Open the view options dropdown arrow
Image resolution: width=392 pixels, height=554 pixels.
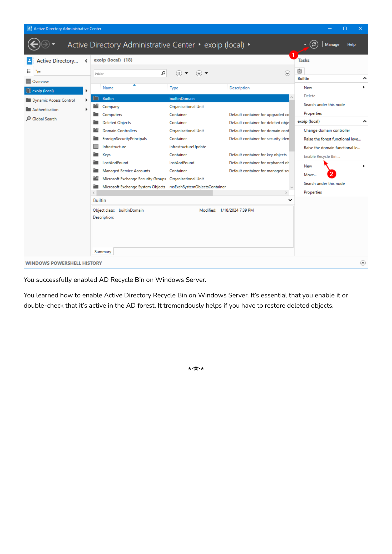[x=186, y=73]
